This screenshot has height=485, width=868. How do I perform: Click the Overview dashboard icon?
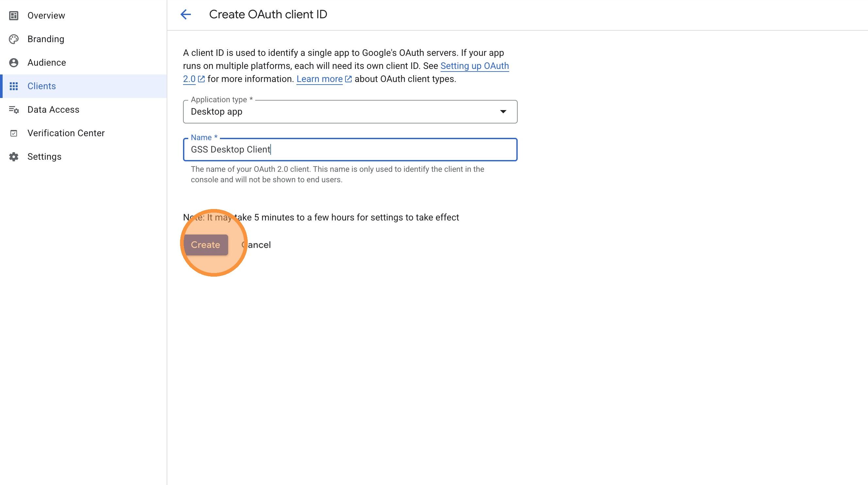pos(14,15)
